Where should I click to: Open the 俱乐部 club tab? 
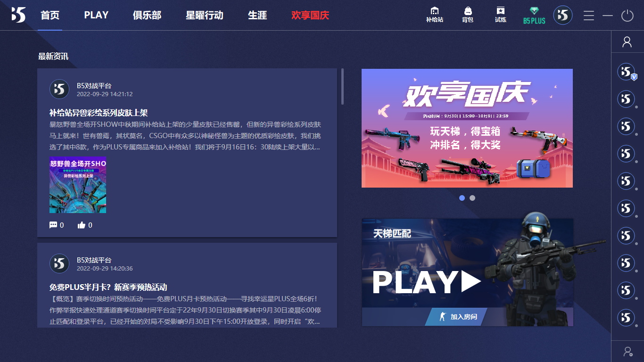(x=147, y=15)
